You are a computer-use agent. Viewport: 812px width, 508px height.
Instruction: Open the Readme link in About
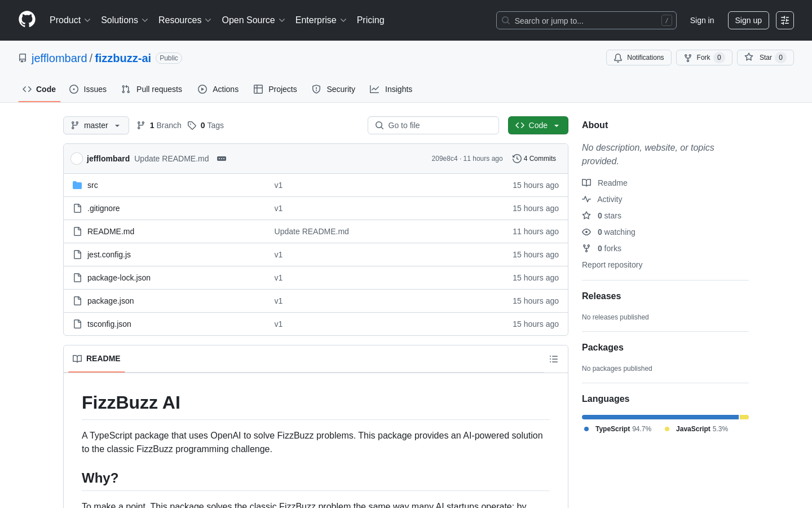604,183
